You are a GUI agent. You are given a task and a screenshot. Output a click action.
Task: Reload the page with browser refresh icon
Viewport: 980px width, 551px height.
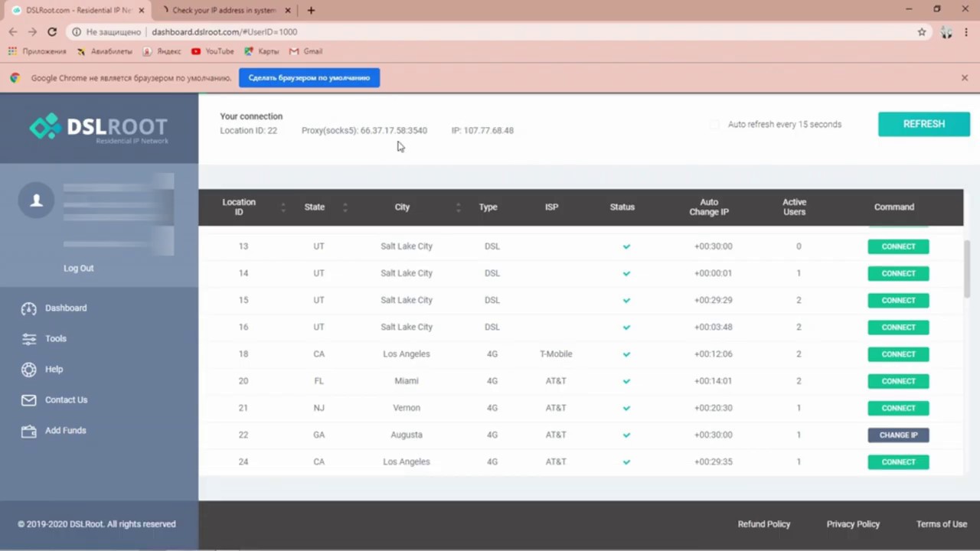[52, 32]
